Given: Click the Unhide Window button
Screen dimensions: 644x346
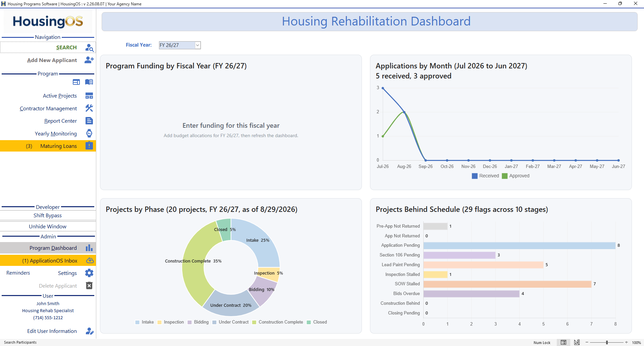Looking at the screenshot, I should [x=48, y=227].
